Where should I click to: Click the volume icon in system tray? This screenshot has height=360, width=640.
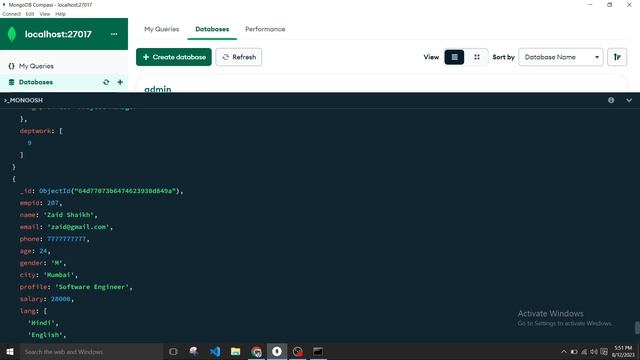594,351
